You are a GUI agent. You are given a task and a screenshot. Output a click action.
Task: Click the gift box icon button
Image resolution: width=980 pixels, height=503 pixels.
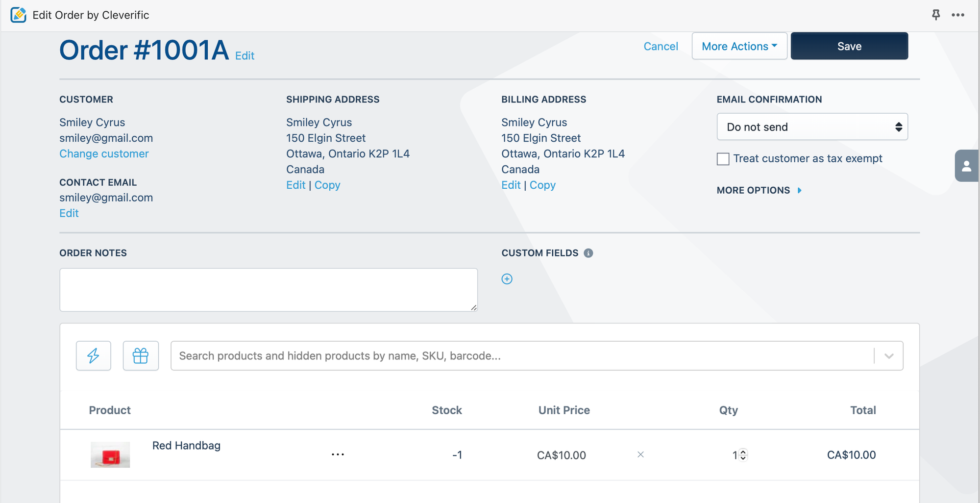(141, 355)
